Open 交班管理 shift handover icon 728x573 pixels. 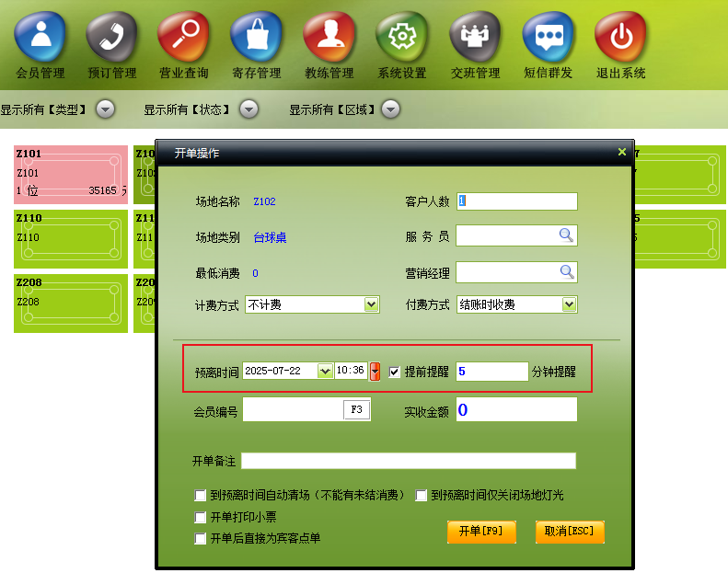tap(475, 37)
